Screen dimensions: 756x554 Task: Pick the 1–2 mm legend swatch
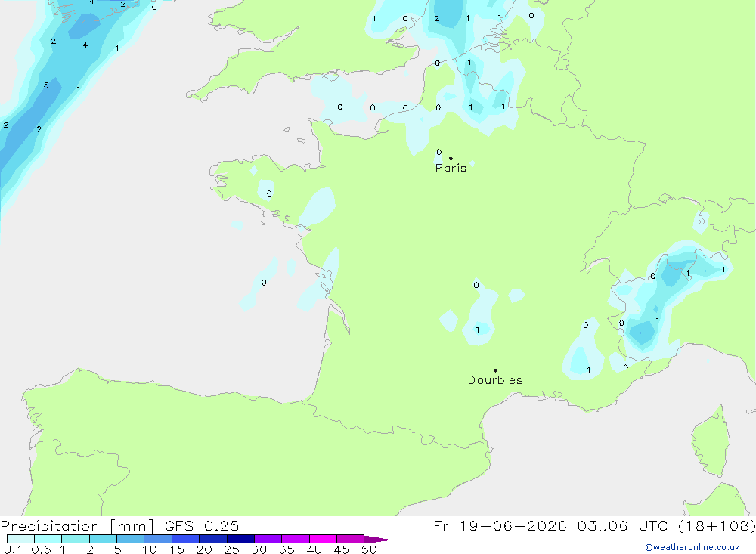point(76,539)
